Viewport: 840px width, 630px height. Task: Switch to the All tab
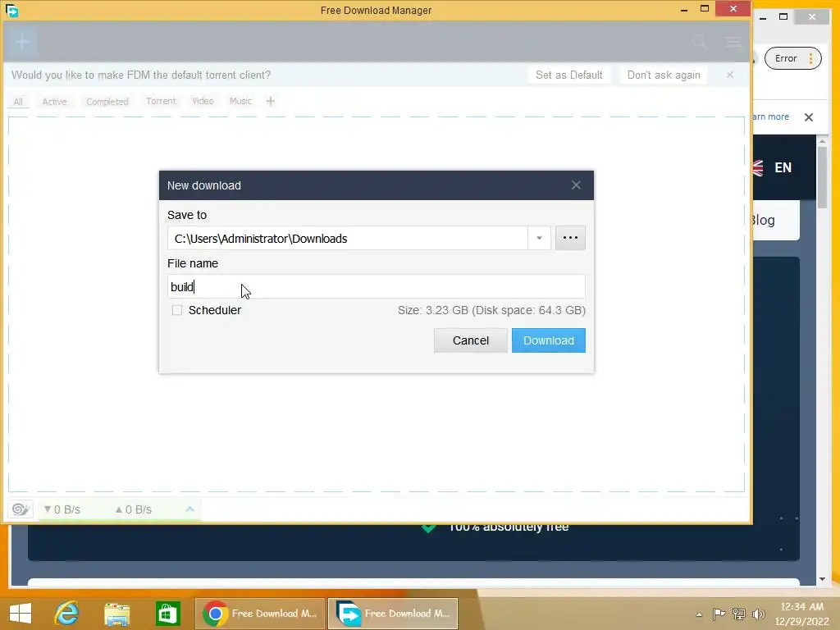pos(18,102)
